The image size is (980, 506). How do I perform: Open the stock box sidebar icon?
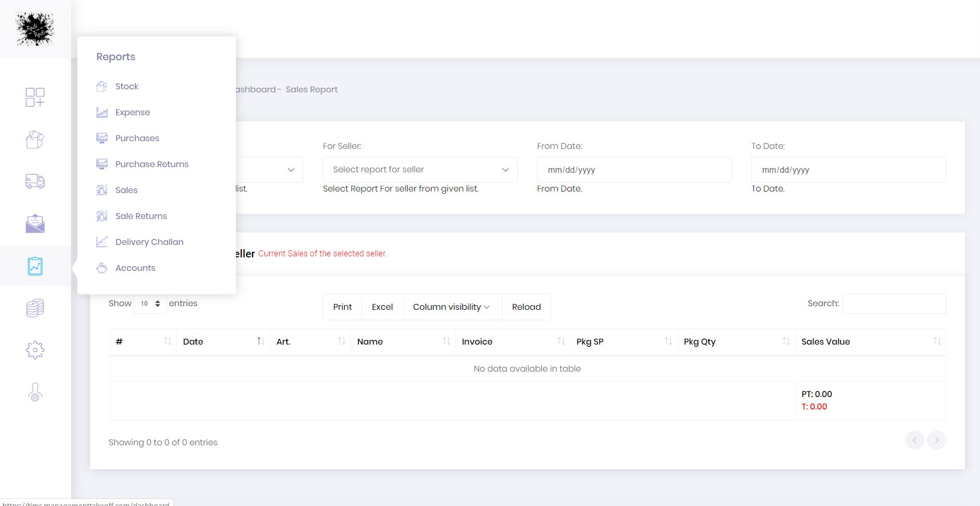pos(35,140)
